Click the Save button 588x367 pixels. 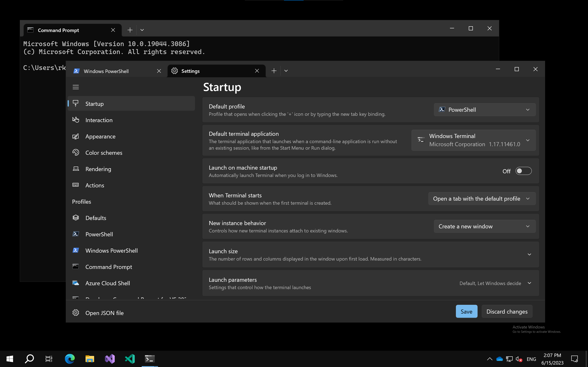click(x=466, y=311)
